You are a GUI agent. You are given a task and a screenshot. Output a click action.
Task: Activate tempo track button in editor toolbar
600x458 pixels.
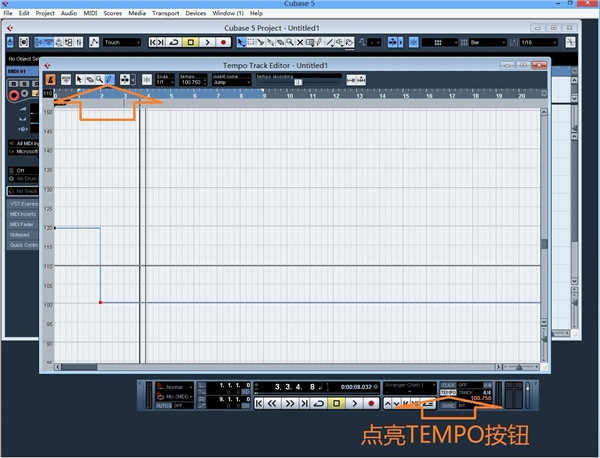tap(50, 79)
